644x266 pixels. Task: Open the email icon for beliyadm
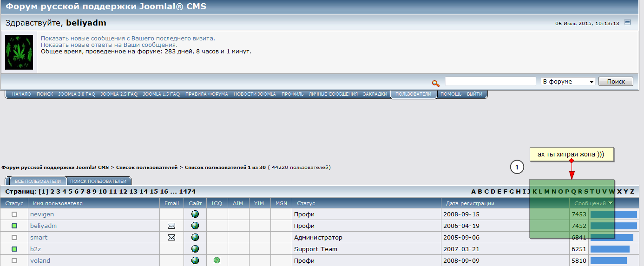pos(171,226)
